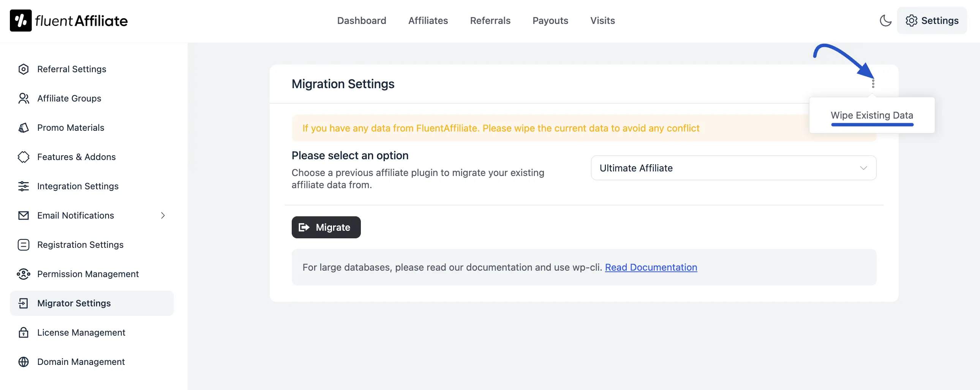Viewport: 980px width, 390px height.
Task: Click the 'Please select an option' label
Action: [x=350, y=155]
